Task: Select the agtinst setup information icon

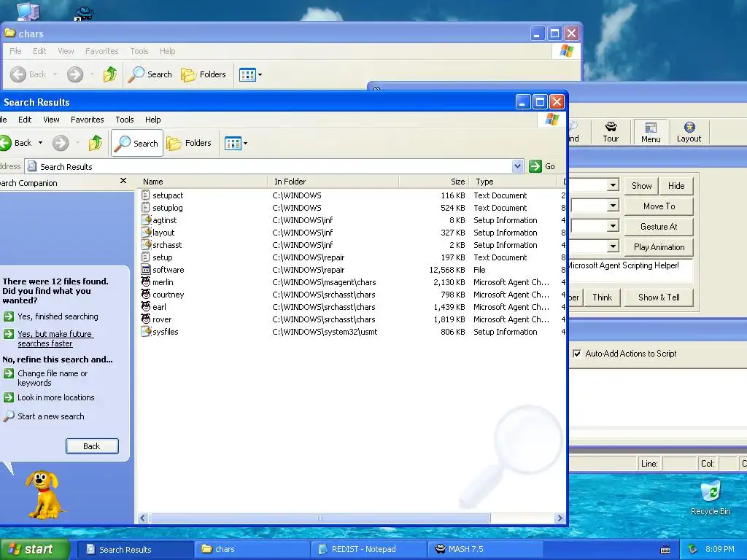Action: click(x=146, y=220)
